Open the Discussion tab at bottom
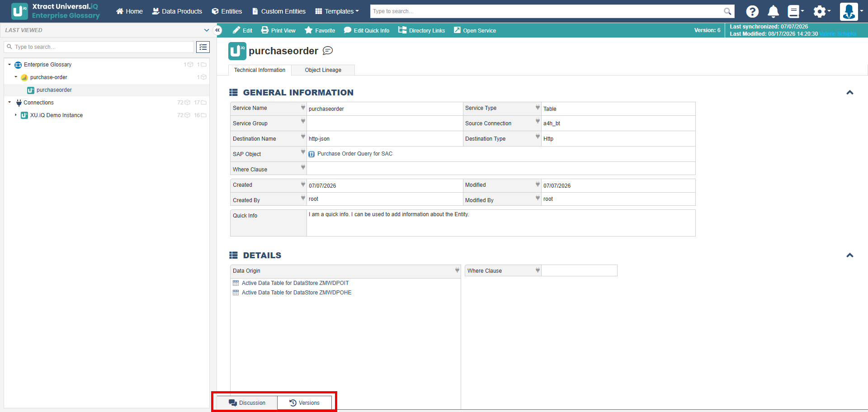This screenshot has width=868, height=412. (x=247, y=403)
